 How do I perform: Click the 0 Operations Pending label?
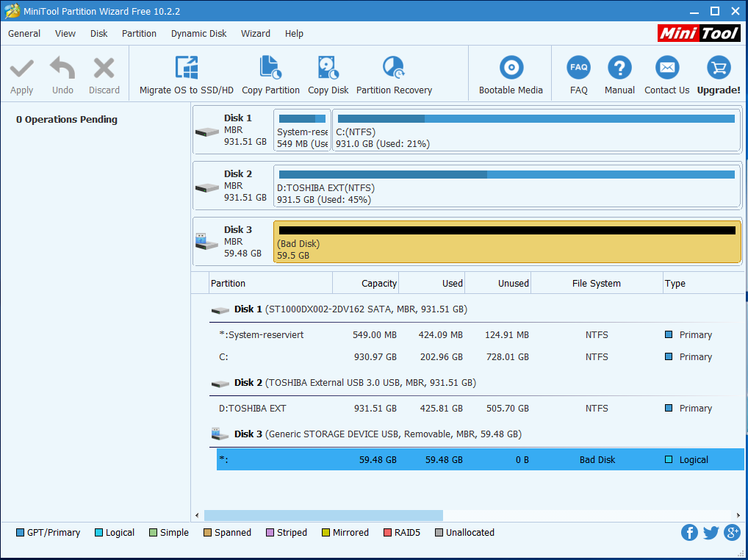click(67, 120)
